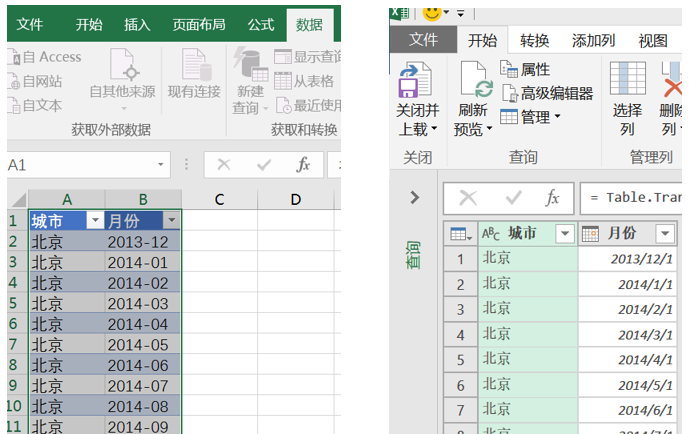
Task: Select column C header in worksheet
Action: 219,200
